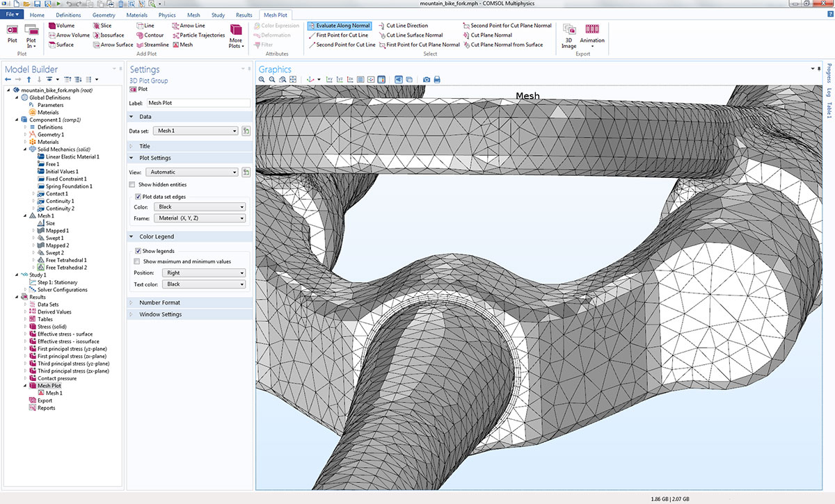Open the More Plots menu
The image size is (835, 504).
point(236,35)
